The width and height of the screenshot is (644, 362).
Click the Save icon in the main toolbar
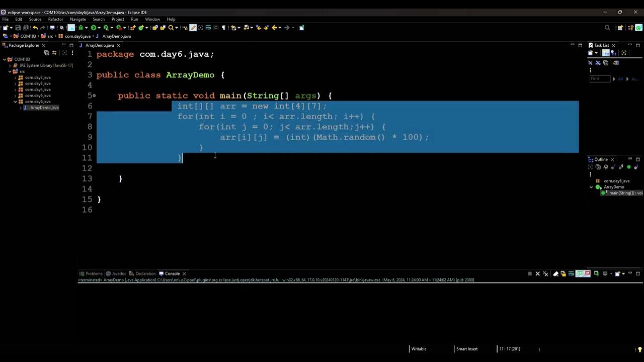pyautogui.click(x=18, y=28)
